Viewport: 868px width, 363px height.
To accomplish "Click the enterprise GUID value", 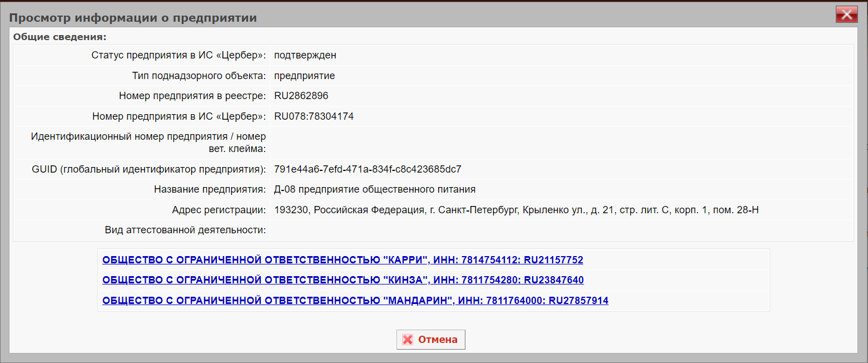I will coord(368,169).
